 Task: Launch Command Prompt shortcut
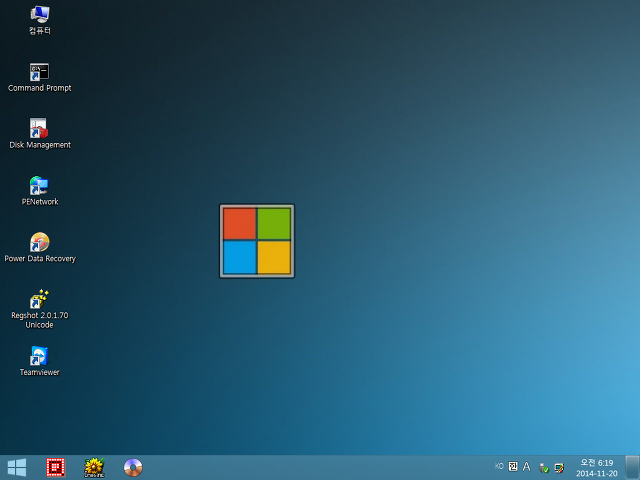[x=40, y=78]
